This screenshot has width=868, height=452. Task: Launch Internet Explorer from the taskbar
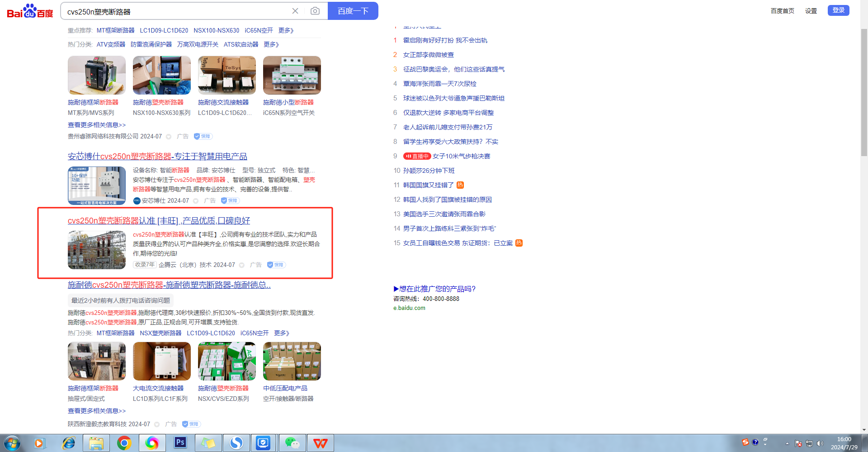[69, 443]
